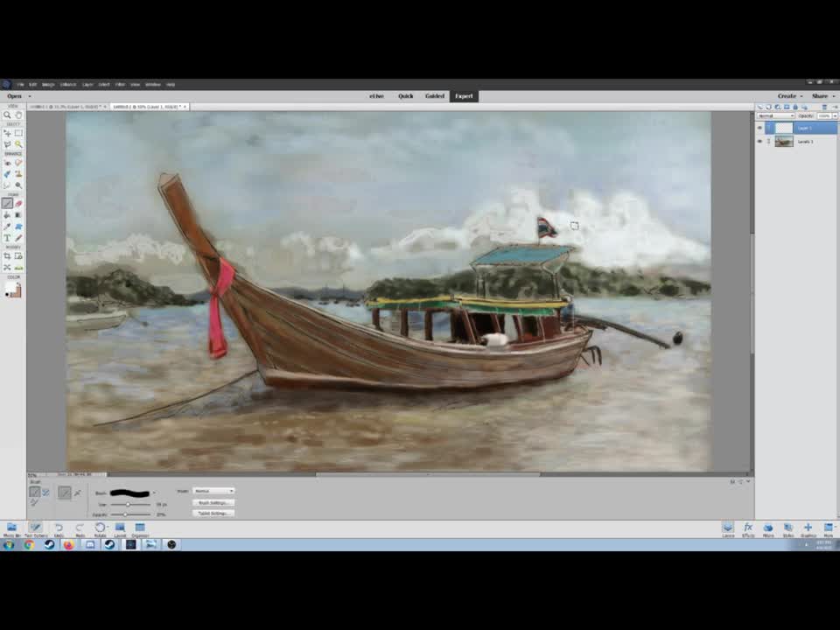
Task: Switch to Color Replacement brush option
Action: 34,503
